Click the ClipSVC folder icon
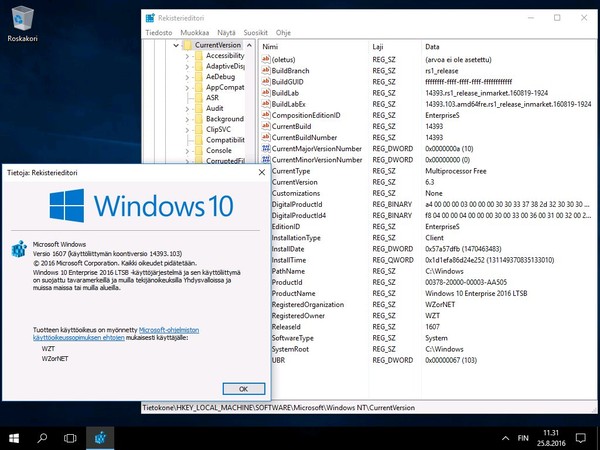Image resolution: width=600 pixels, height=450 pixels. pos(199,130)
